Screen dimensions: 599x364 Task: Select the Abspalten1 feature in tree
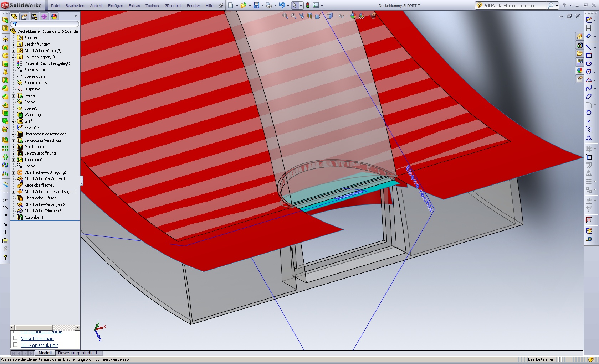click(x=34, y=217)
